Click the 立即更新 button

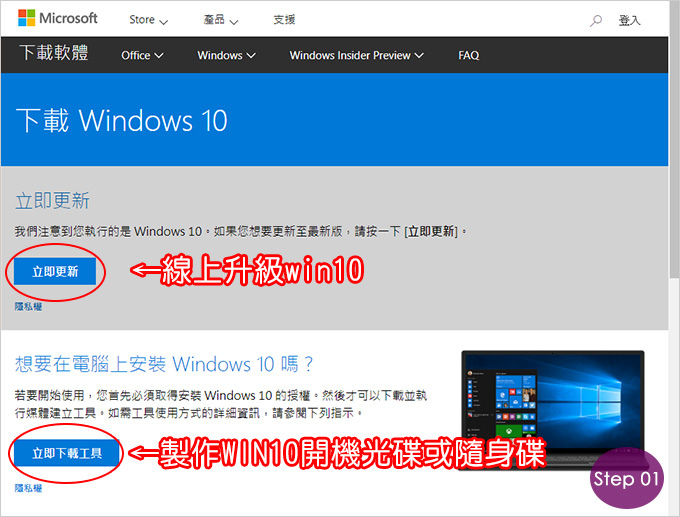[x=55, y=272]
